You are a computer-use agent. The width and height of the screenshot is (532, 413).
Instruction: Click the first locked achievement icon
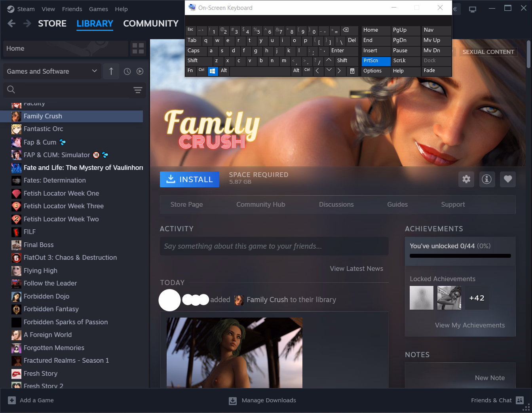coord(422,298)
